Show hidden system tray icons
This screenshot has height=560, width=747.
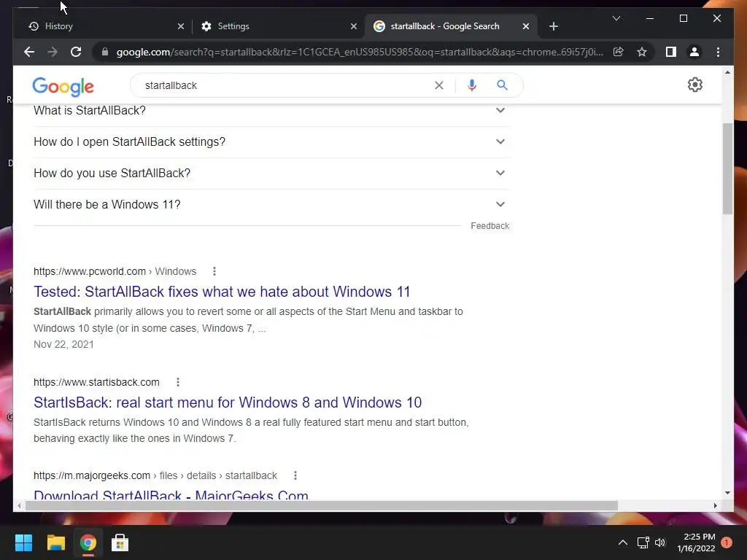[x=623, y=542]
